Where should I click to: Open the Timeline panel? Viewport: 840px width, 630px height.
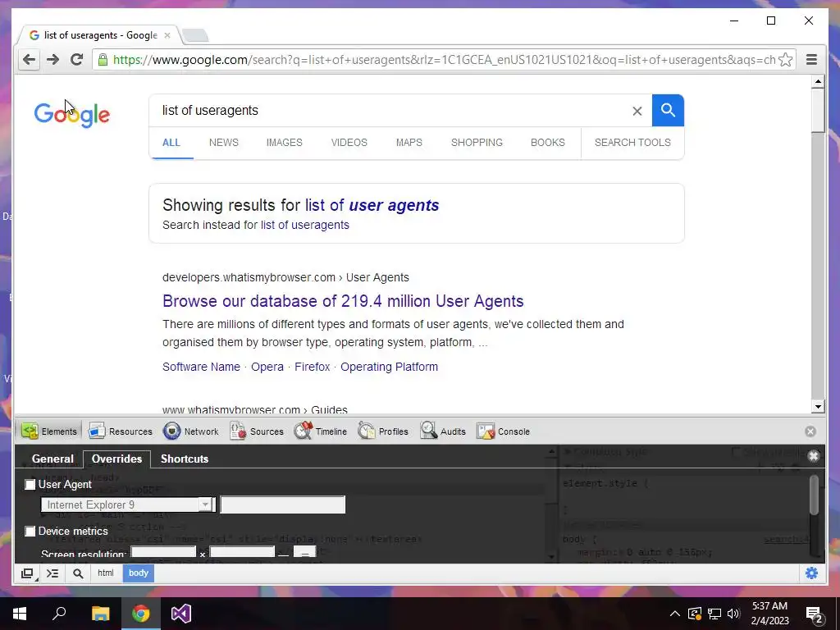point(321,431)
